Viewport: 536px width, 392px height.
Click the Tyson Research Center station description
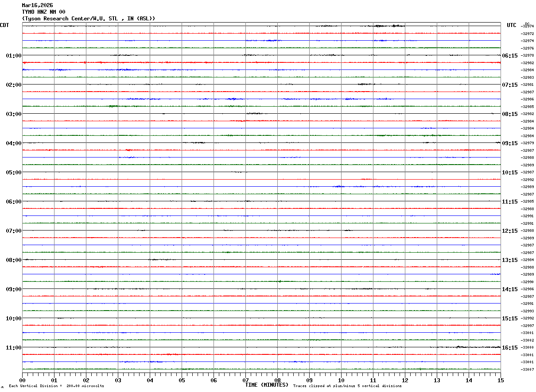(89, 19)
